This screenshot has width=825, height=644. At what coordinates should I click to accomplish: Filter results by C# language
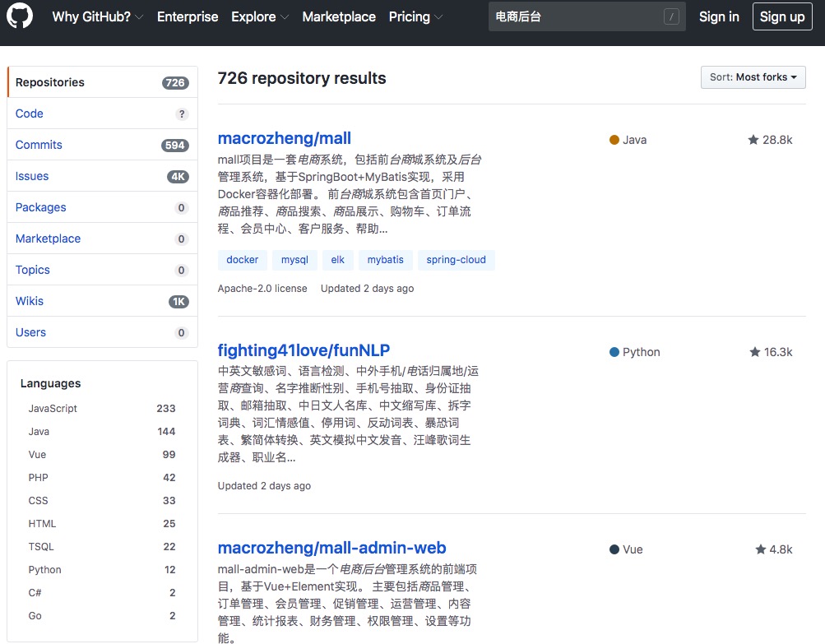pyautogui.click(x=102, y=592)
